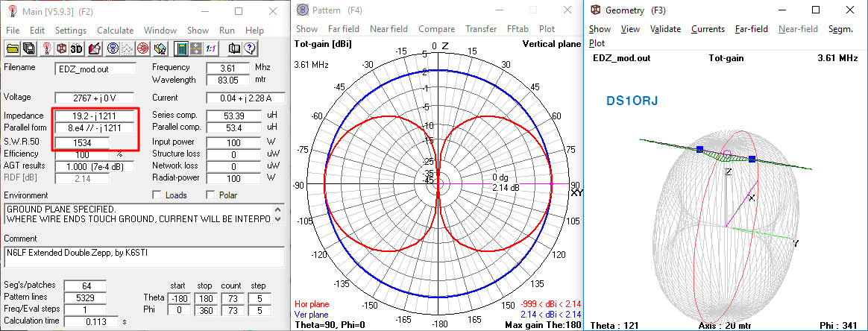Viewport: 868px width, 331px height.
Task: Open the File menu in Main window
Action: pyautogui.click(x=13, y=31)
